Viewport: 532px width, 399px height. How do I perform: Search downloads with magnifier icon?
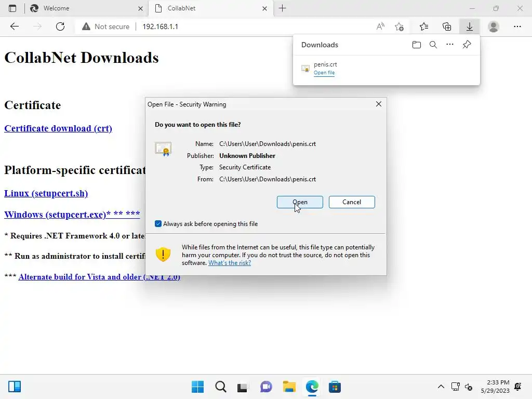[x=433, y=45]
